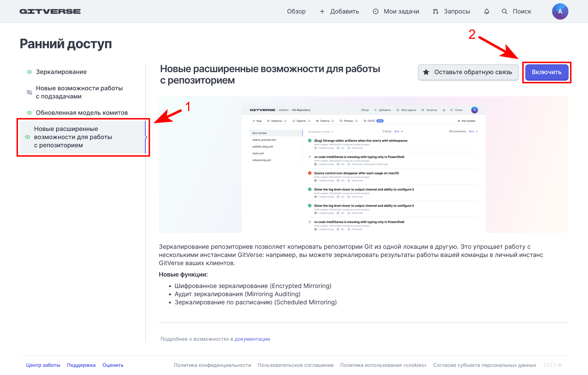Click the pull request icon beside Запросы
588x375 pixels.
435,11
